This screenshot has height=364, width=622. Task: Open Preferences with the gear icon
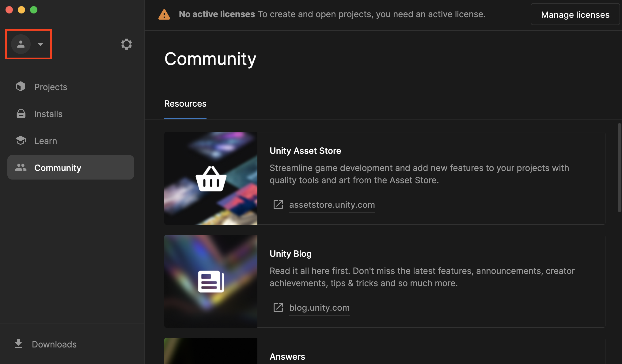126,44
